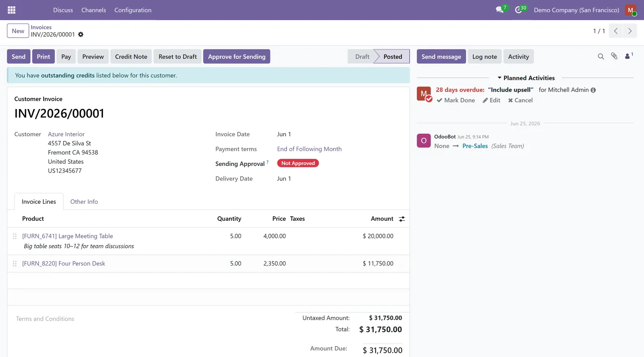Open Channels menu
Viewport: 644px width, 357px height.
coord(93,10)
